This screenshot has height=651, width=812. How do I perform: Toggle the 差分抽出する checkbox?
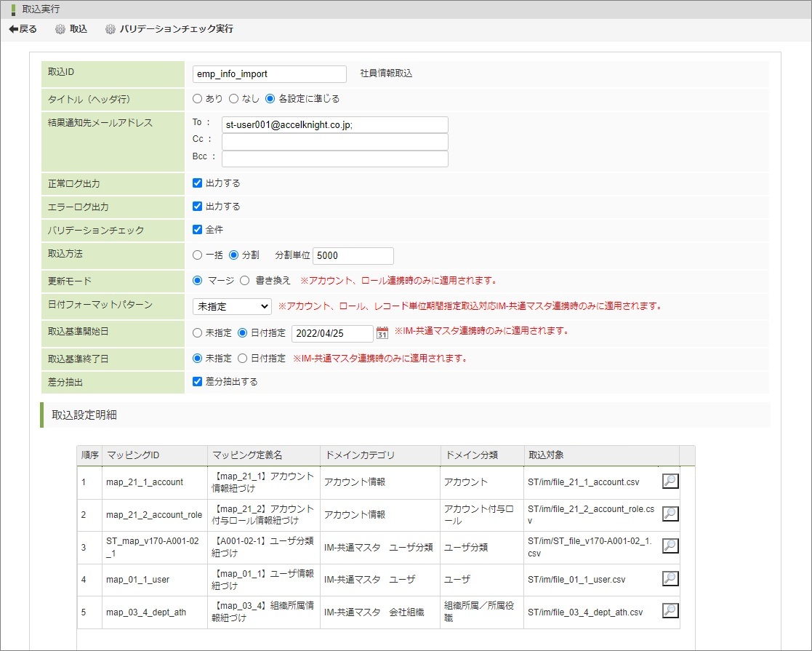[x=197, y=381]
